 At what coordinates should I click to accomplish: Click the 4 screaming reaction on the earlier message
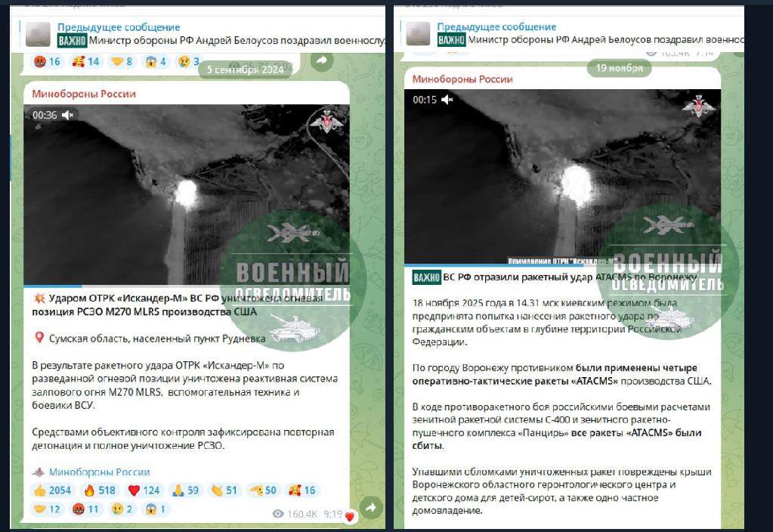[x=156, y=62]
